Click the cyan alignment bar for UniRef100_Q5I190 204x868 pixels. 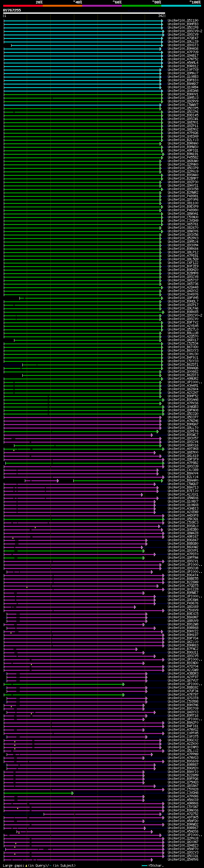(x=83, y=20)
